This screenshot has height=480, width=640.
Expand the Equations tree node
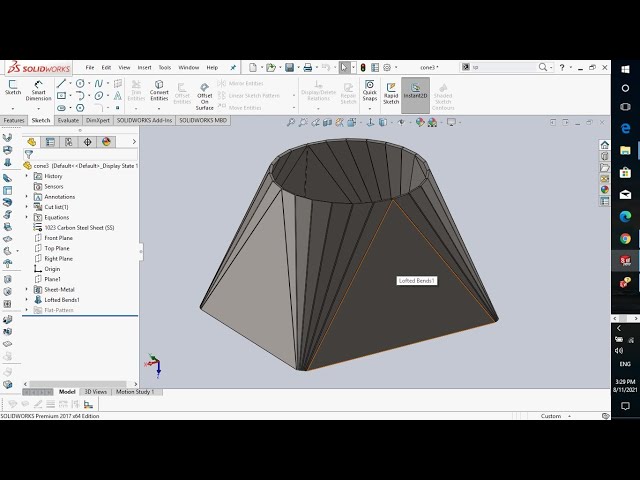point(27,217)
